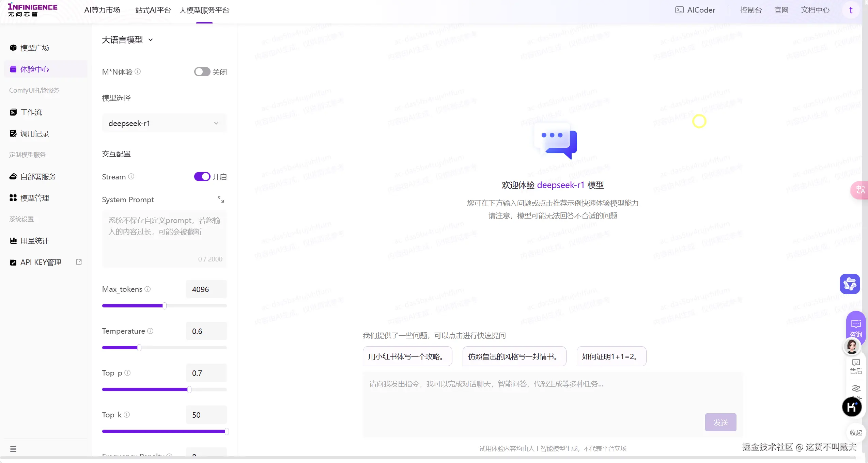Click the 发送 send button
868x463 pixels.
point(720,422)
